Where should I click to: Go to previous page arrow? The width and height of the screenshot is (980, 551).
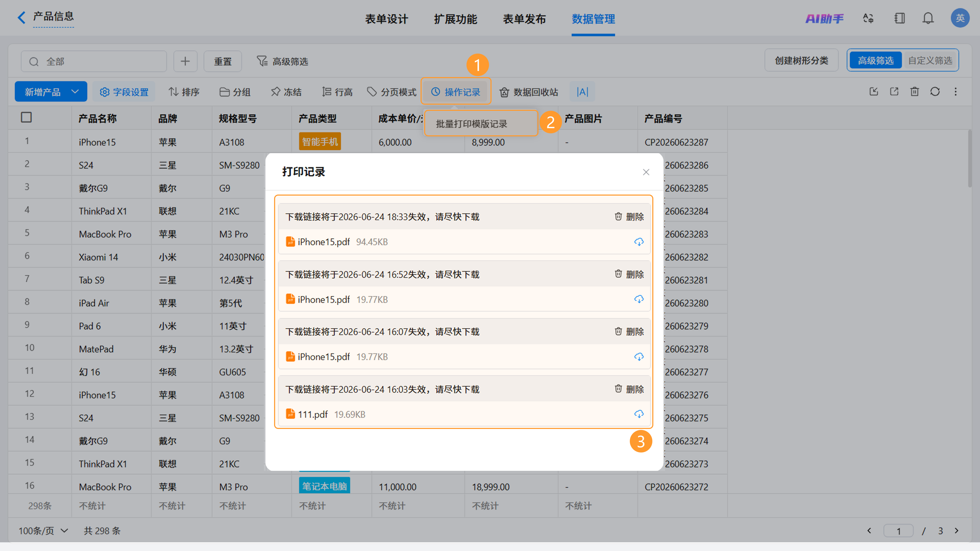(x=869, y=531)
